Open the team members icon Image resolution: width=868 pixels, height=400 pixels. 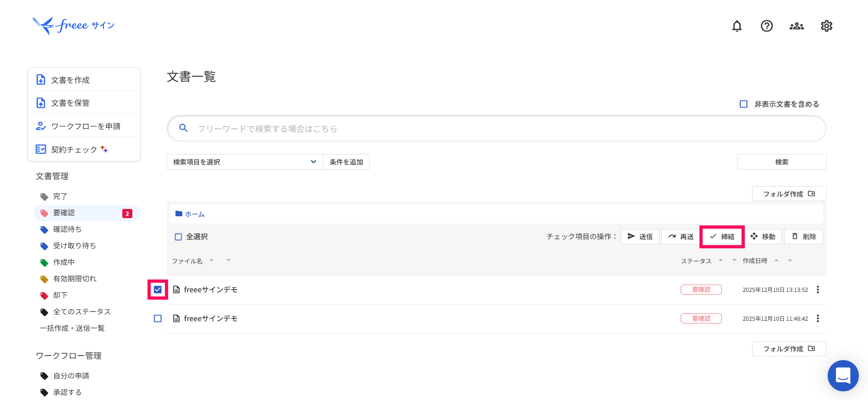point(797,26)
